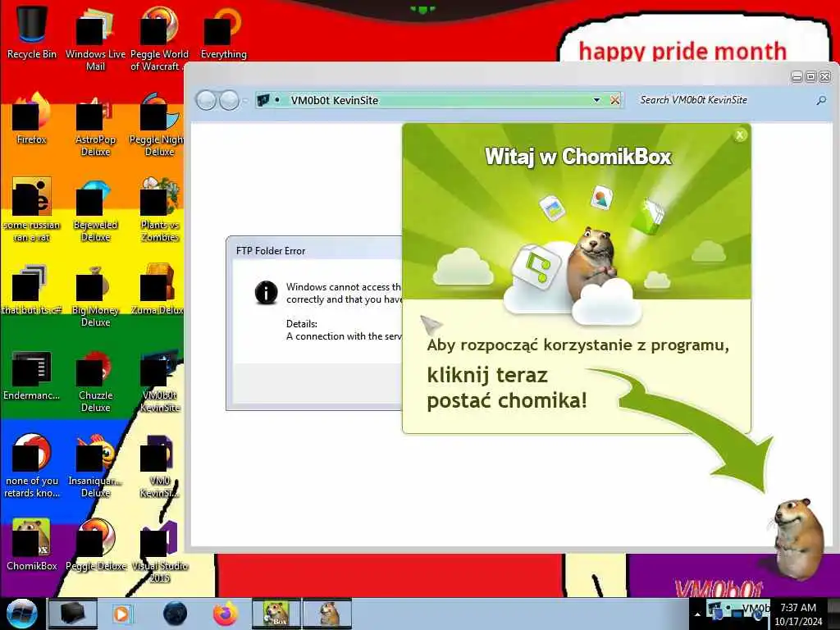Launch Plants vs Zombies shortcut
Image resolution: width=840 pixels, height=630 pixels.
[159, 209]
